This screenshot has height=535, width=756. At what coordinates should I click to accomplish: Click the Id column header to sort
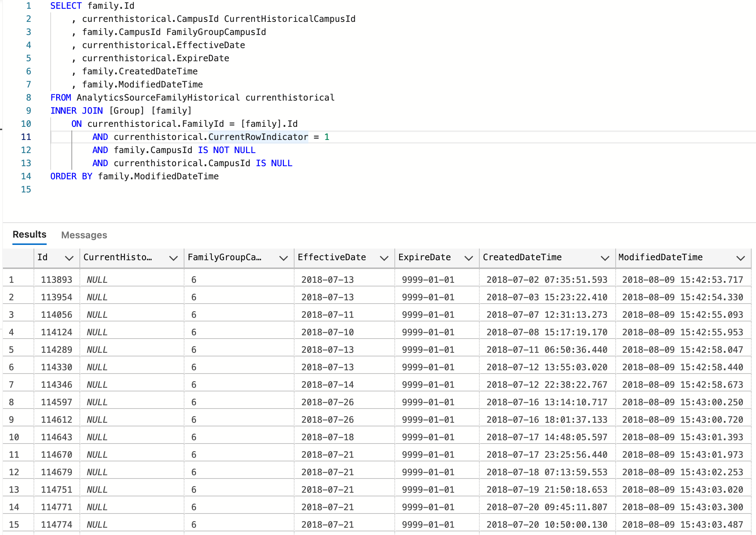point(43,258)
